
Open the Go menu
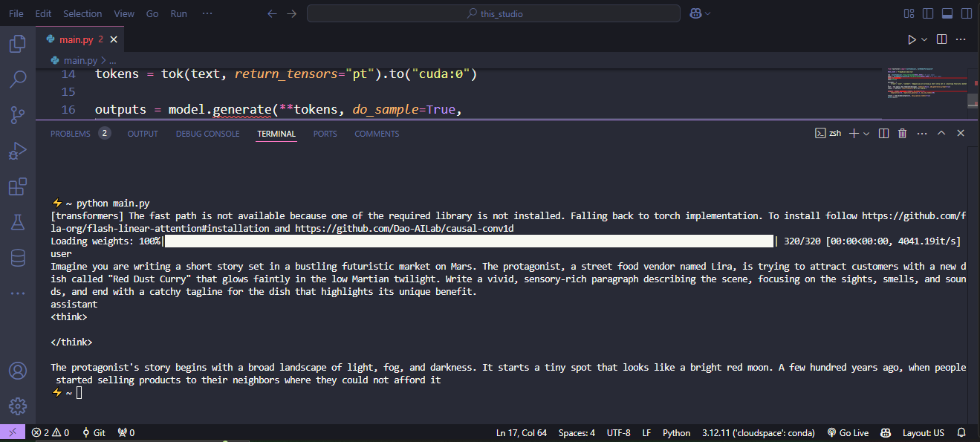tap(152, 13)
